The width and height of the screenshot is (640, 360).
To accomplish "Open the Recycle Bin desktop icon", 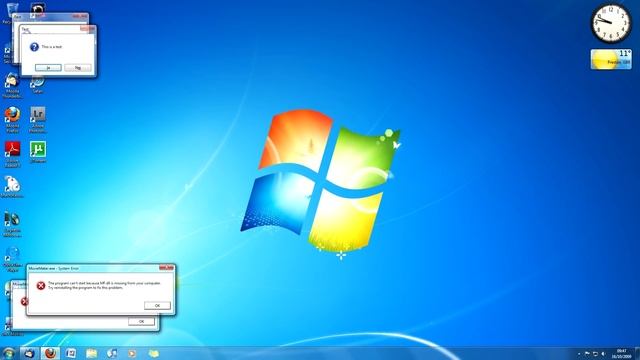I will click(x=11, y=11).
